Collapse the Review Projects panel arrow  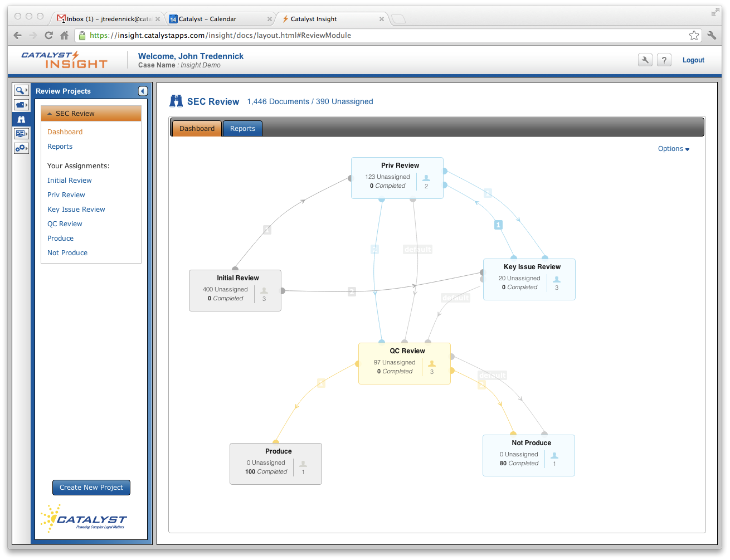click(143, 91)
